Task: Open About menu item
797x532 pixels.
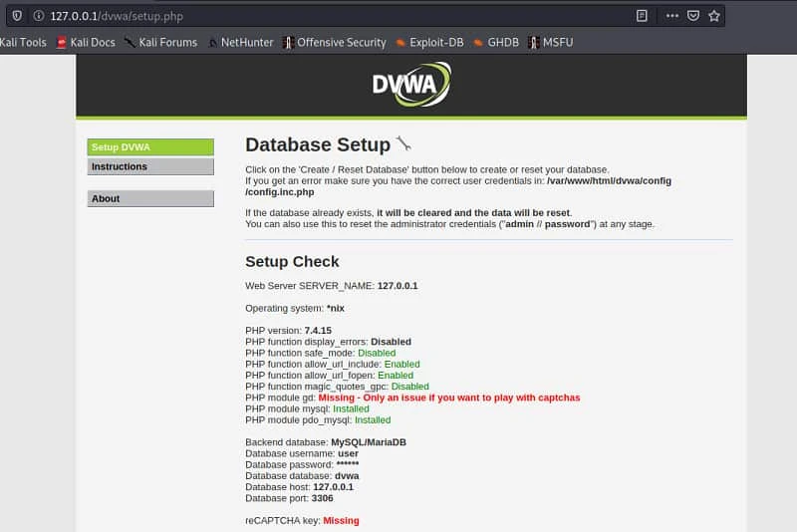Action: (150, 198)
